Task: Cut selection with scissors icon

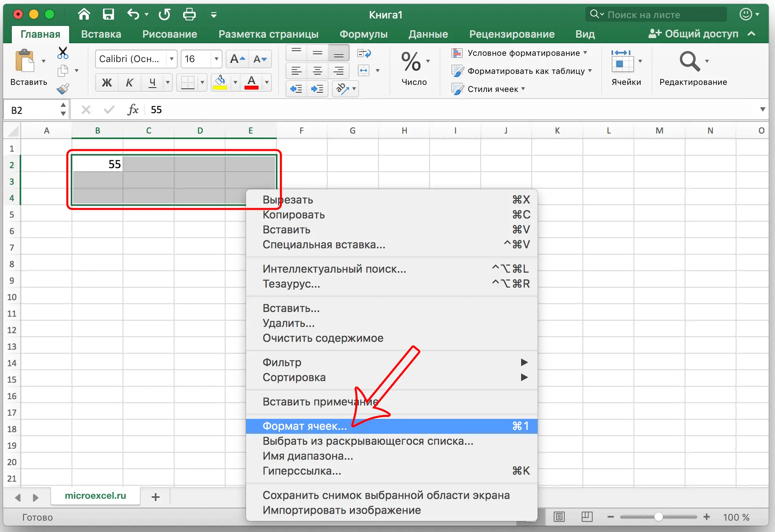Action: click(x=62, y=53)
